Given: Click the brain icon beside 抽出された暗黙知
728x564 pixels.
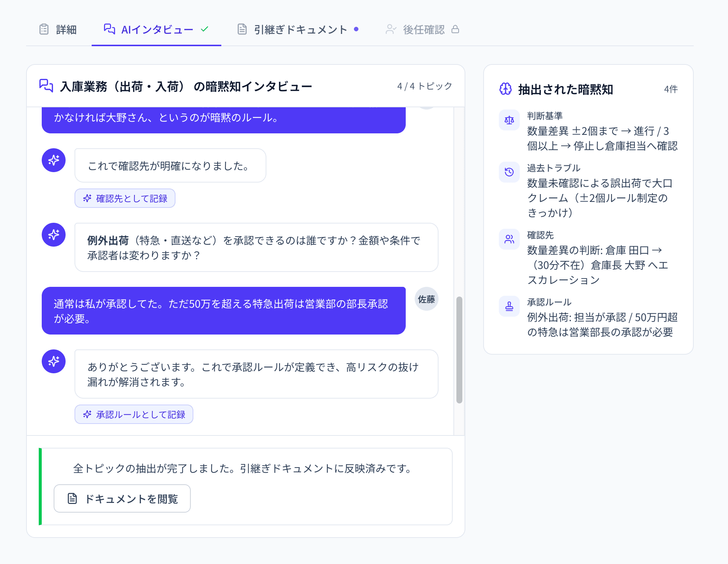Looking at the screenshot, I should point(506,89).
